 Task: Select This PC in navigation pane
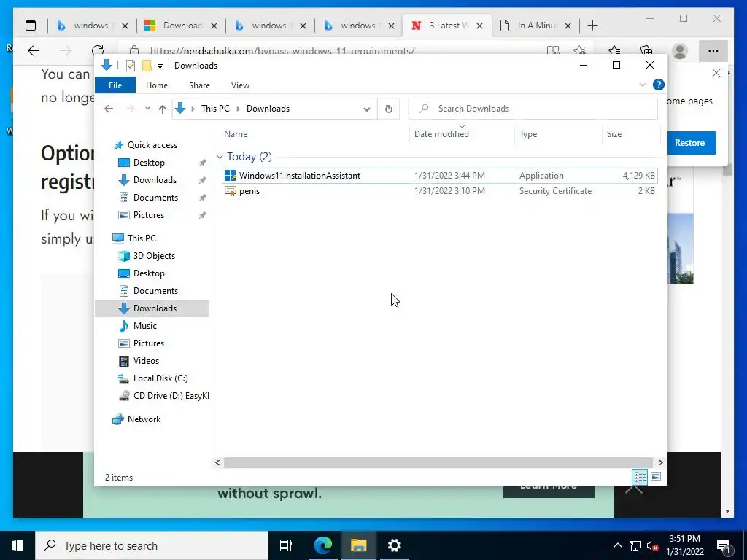(x=142, y=238)
